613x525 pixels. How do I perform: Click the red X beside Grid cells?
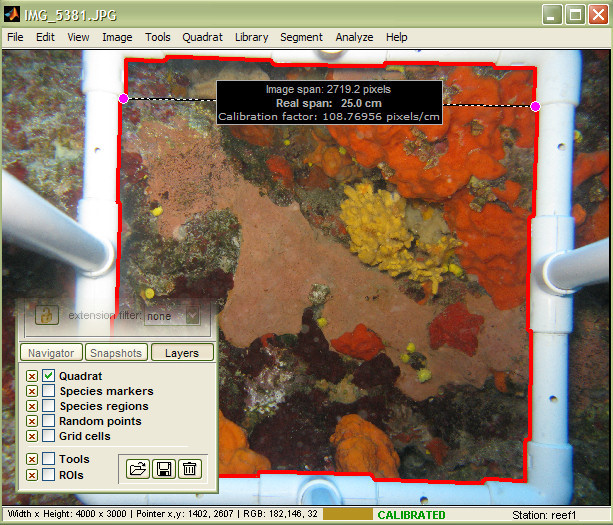coord(32,436)
